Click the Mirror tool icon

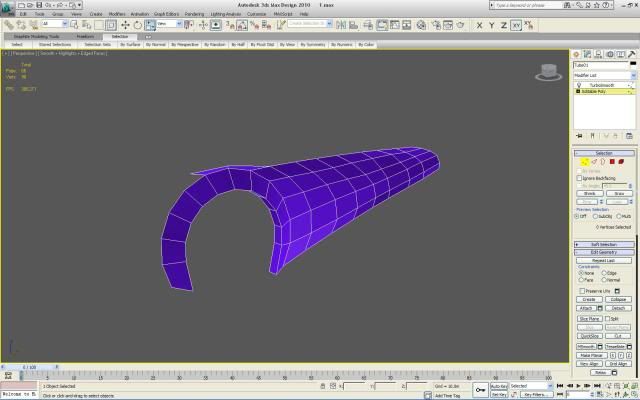341,25
